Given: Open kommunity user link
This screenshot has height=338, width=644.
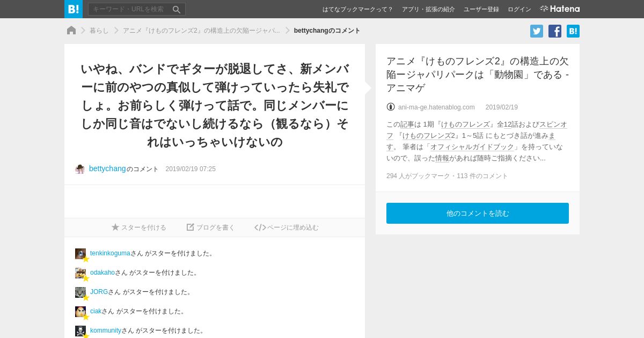Looking at the screenshot, I should pos(106,330).
